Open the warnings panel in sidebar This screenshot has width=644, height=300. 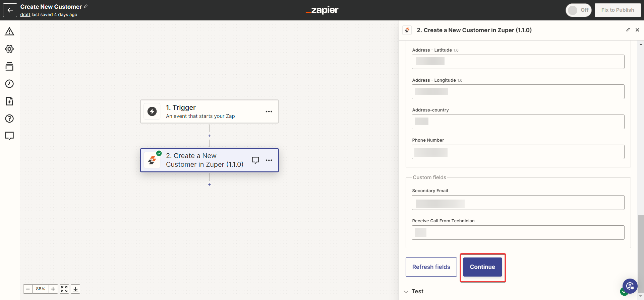[x=9, y=31]
